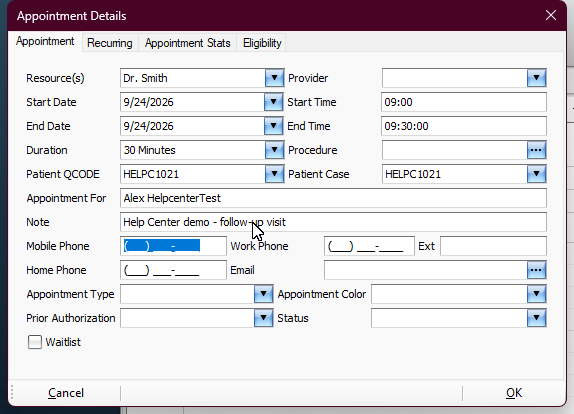The image size is (574, 414).
Task: Focus the Mobile Phone field
Action: coord(173,246)
